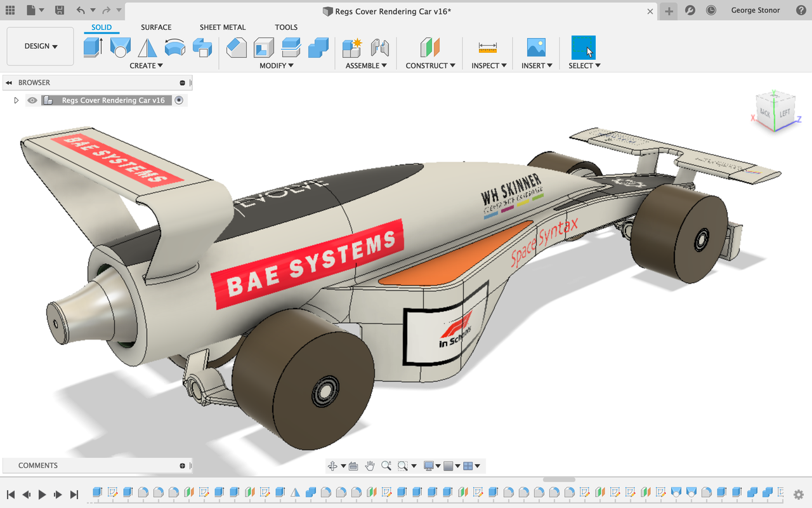
Task: Select the Extrude tool in Create group
Action: [93, 48]
